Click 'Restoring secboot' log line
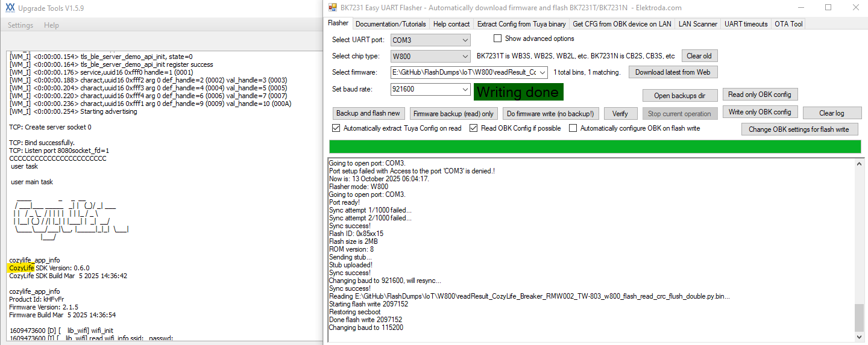 354,312
